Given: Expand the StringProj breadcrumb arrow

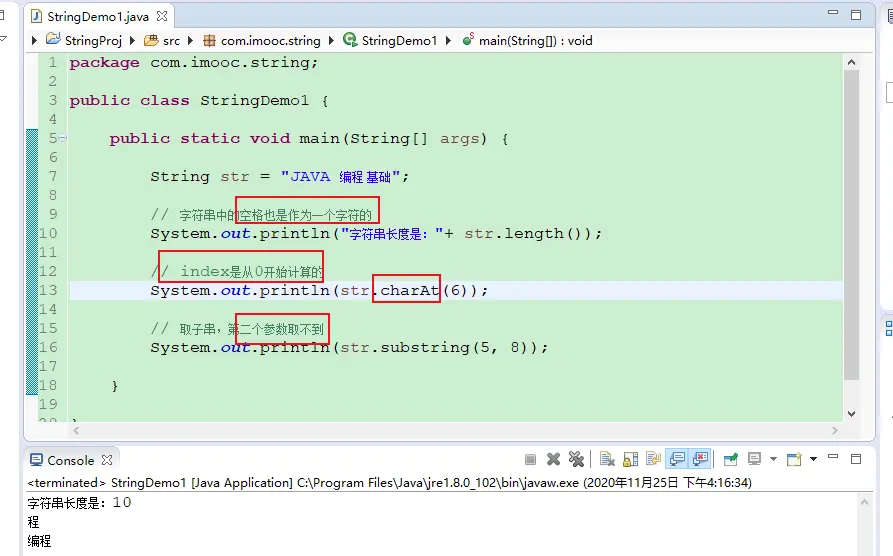Looking at the screenshot, I should click(x=37, y=41).
